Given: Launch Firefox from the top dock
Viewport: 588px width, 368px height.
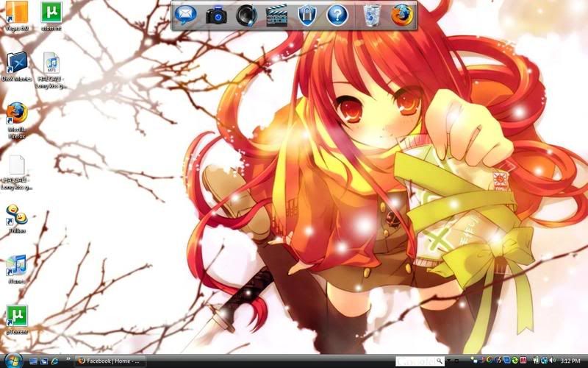Looking at the screenshot, I should [402, 15].
